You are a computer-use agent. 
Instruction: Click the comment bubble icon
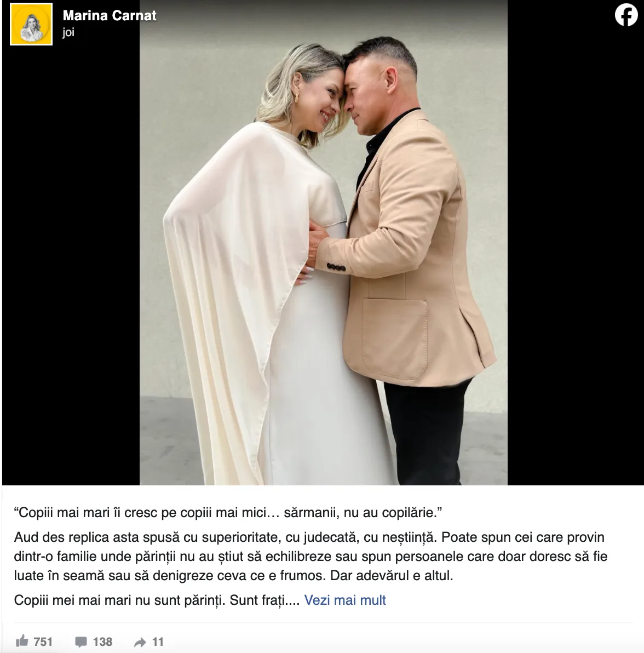click(81, 641)
